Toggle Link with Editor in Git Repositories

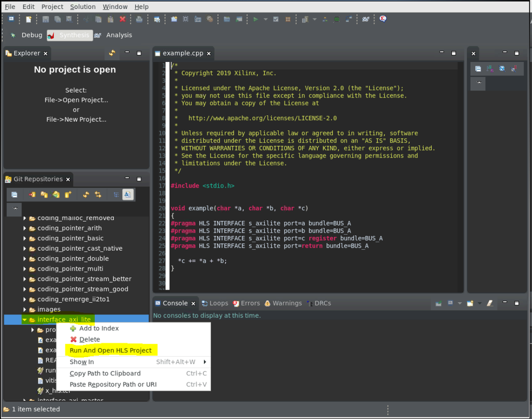click(x=98, y=195)
